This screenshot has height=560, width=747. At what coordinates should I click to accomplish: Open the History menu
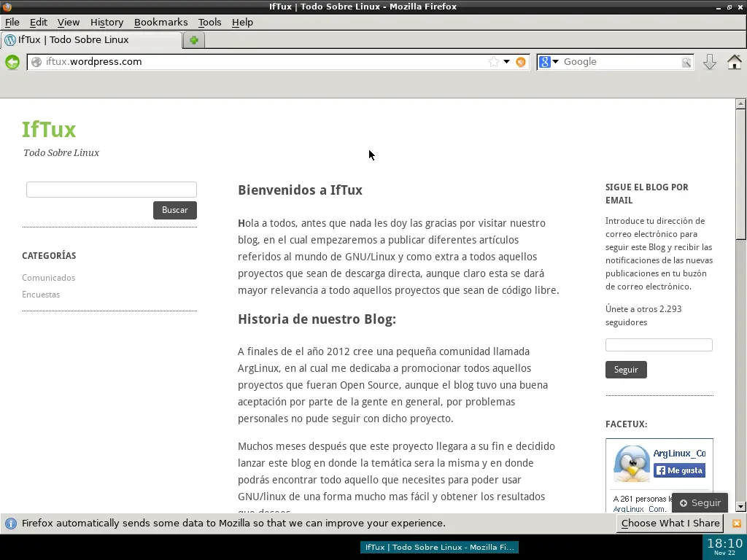107,23
